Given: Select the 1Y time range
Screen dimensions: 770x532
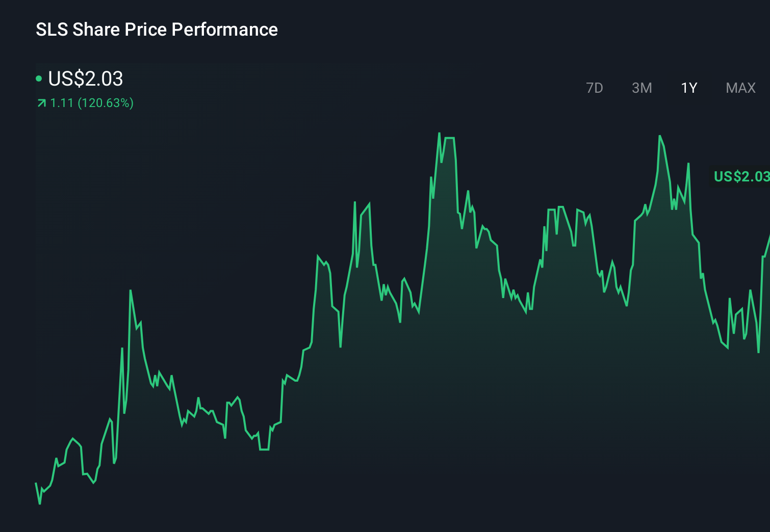Looking at the screenshot, I should coord(689,88).
